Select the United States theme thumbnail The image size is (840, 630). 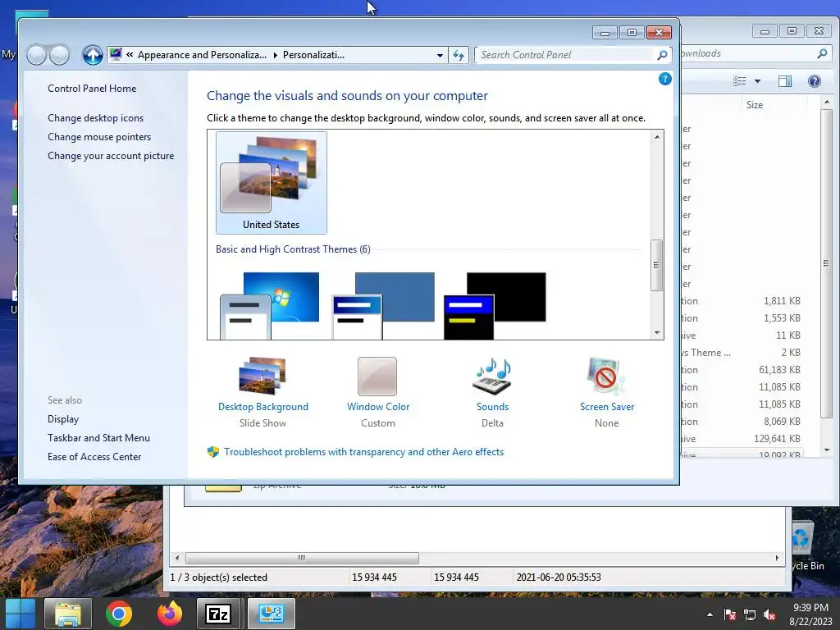pyautogui.click(x=271, y=183)
